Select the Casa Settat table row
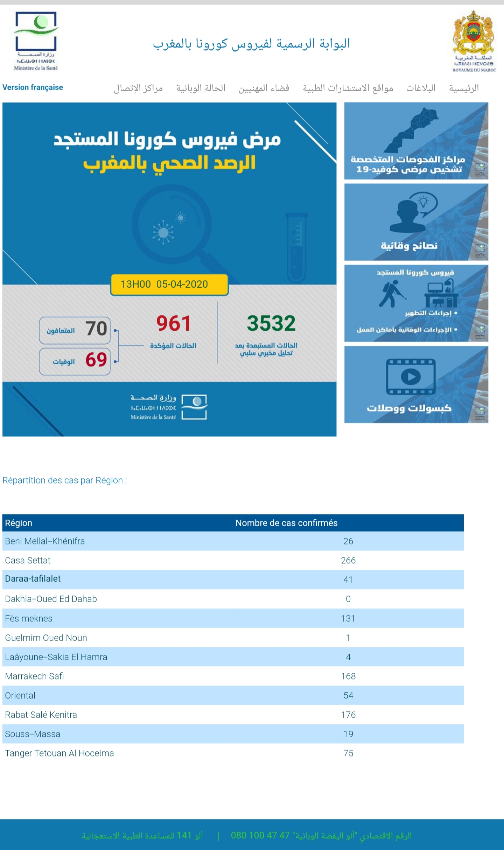504x850 pixels. (233, 560)
